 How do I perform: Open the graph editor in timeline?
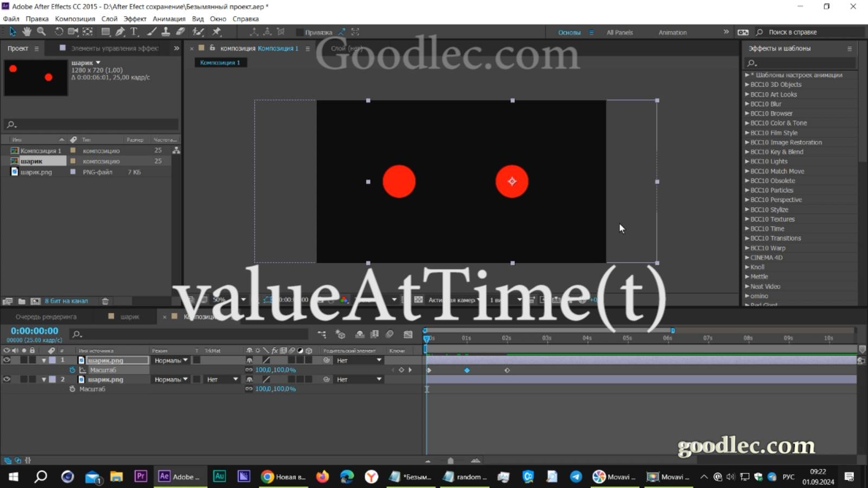(408, 335)
